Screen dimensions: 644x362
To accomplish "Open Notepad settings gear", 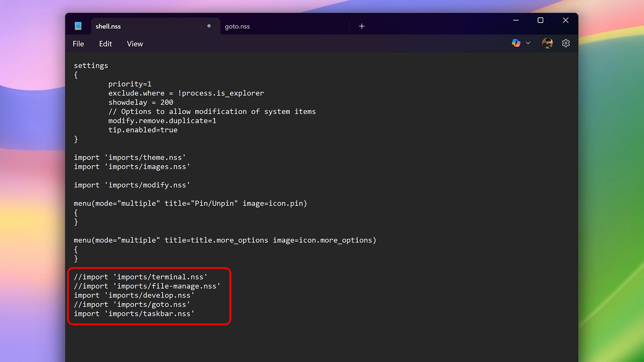I will (x=566, y=43).
